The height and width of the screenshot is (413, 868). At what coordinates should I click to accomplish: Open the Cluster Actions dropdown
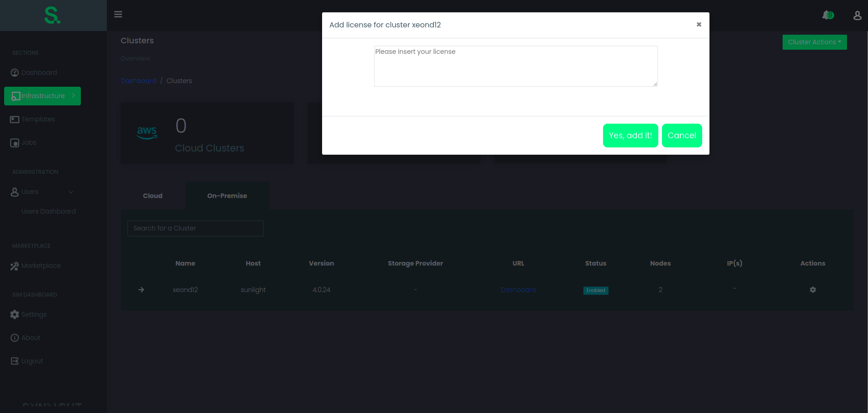click(x=815, y=42)
